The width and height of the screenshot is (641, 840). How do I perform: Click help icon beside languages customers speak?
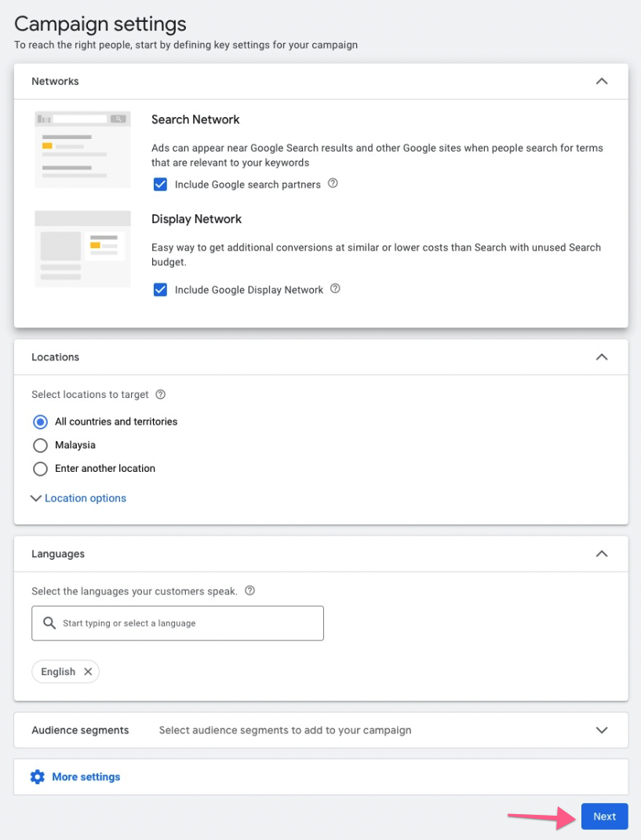coord(249,590)
